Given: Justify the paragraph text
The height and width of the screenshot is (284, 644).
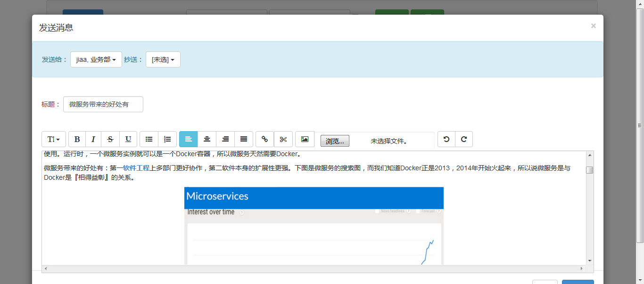Looking at the screenshot, I should [x=244, y=139].
